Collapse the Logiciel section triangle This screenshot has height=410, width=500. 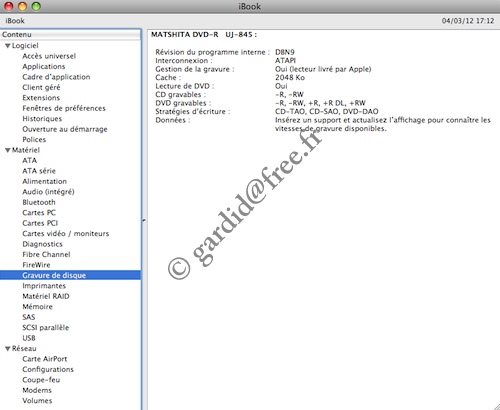click(7, 46)
